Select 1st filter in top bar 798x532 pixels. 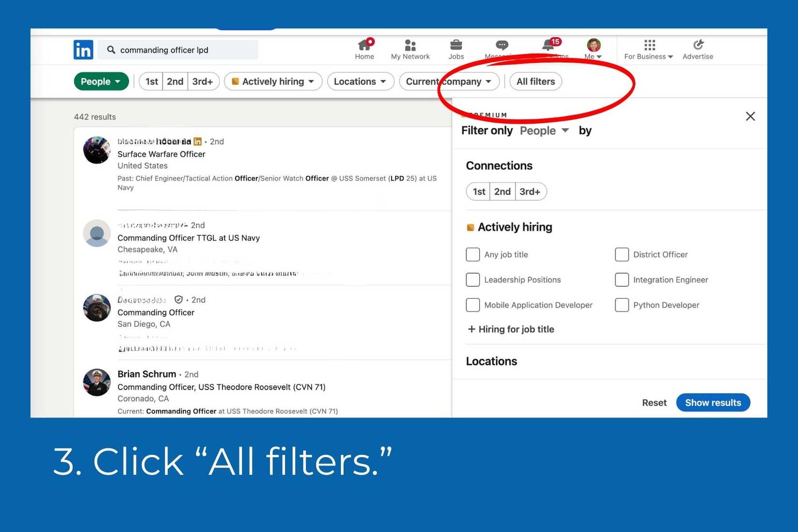(x=151, y=81)
